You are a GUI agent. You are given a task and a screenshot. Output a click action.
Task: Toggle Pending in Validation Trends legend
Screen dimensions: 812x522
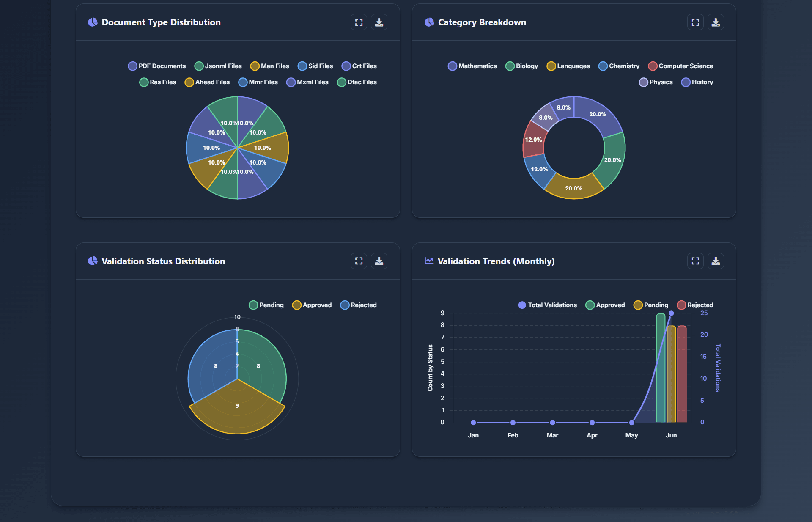tap(651, 305)
